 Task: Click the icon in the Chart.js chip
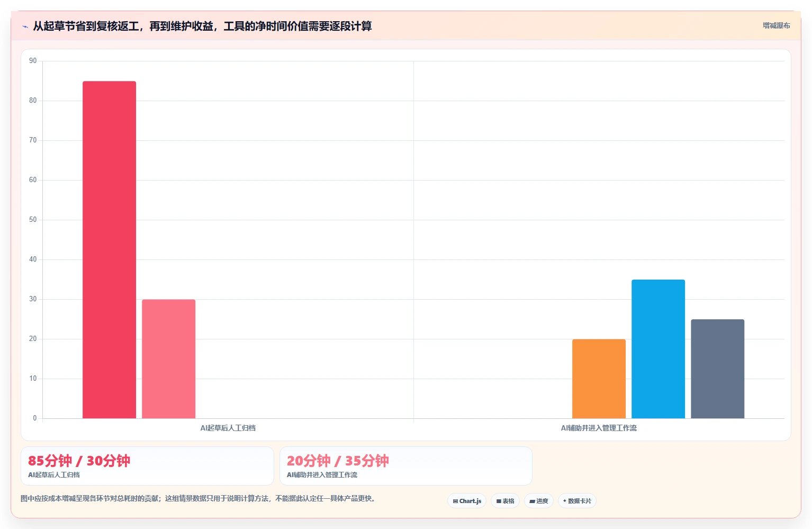click(x=455, y=501)
